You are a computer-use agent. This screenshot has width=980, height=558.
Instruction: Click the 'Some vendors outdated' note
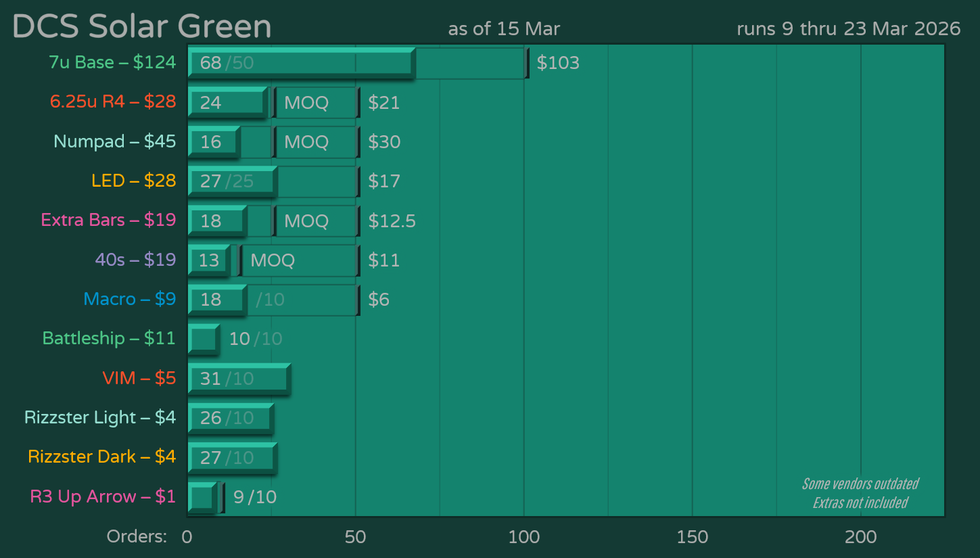[860, 484]
